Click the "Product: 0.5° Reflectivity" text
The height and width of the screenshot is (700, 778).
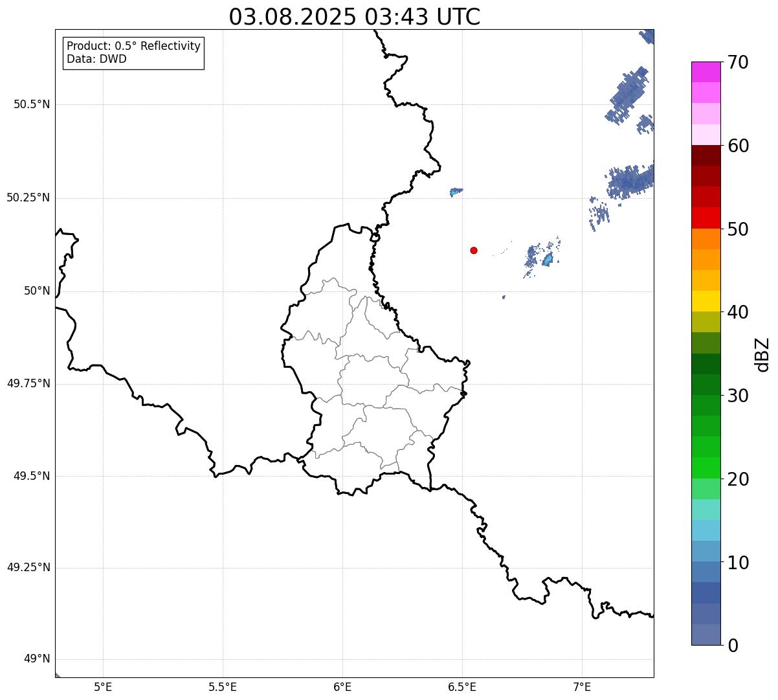[133, 47]
